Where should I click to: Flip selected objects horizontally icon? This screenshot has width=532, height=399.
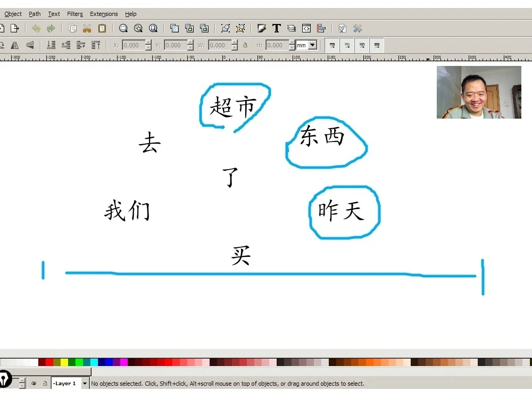15,45
